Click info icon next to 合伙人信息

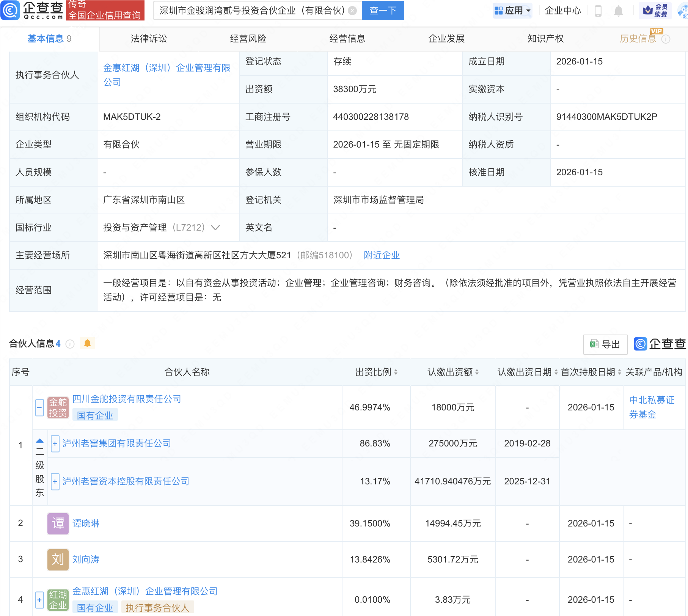coord(70,344)
